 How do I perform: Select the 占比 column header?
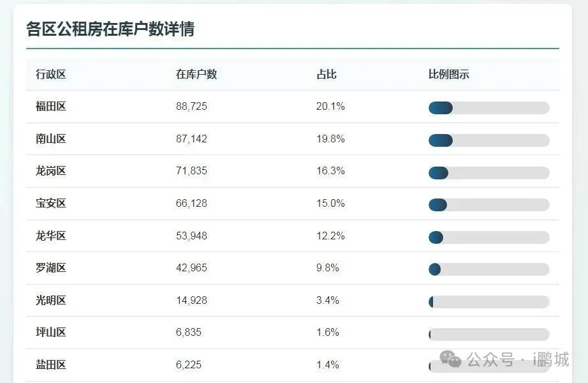[x=327, y=74]
